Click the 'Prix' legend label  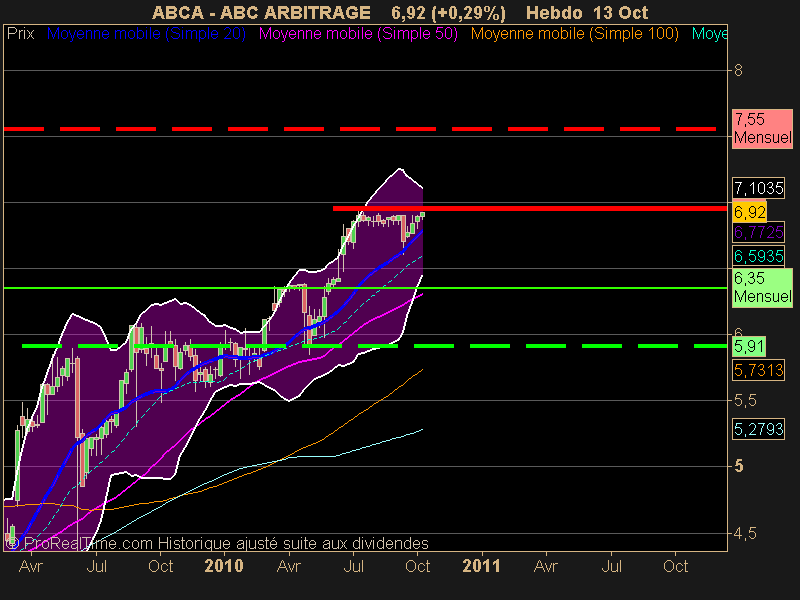(20, 34)
